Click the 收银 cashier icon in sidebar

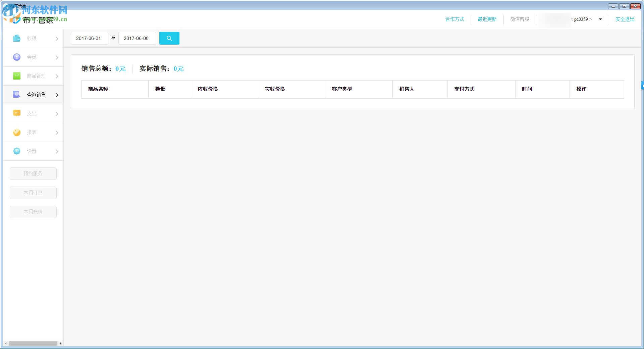pos(17,38)
